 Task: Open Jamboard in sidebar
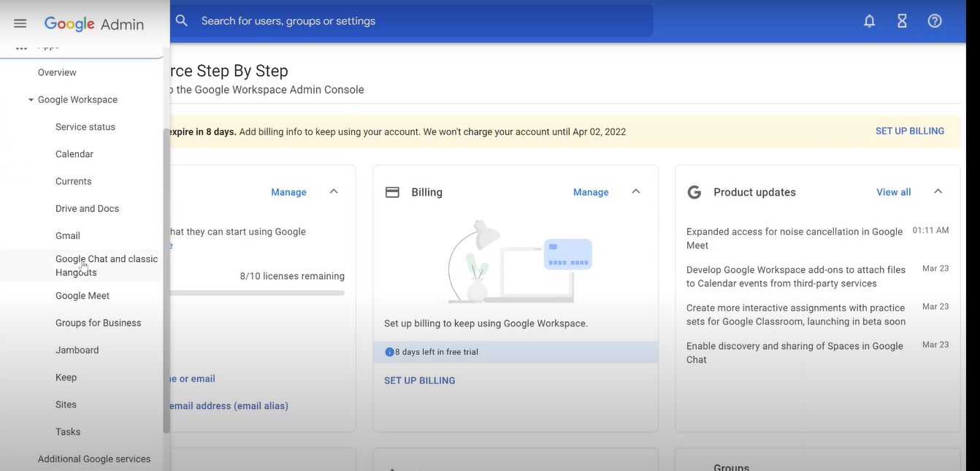point(77,351)
